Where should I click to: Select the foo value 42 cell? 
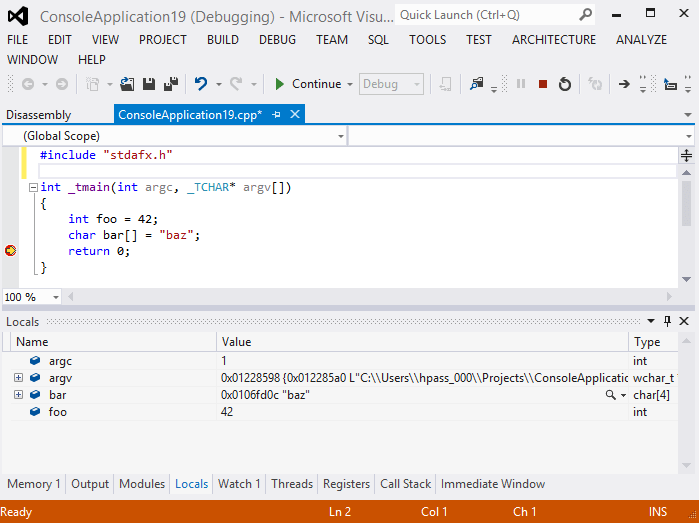tap(423, 412)
